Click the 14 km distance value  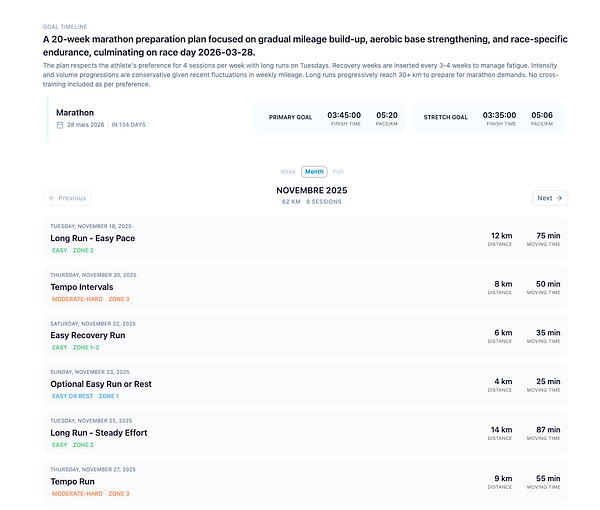click(502, 430)
